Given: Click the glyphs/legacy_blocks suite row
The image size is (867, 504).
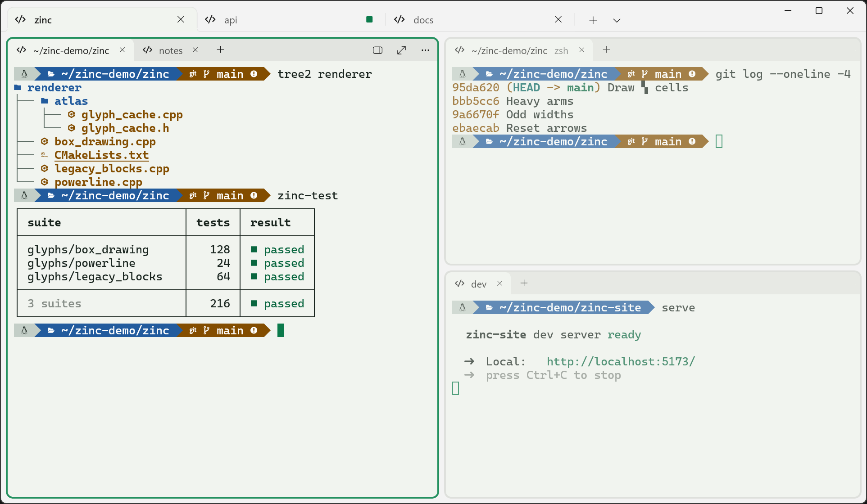Looking at the screenshot, I should click(166, 277).
